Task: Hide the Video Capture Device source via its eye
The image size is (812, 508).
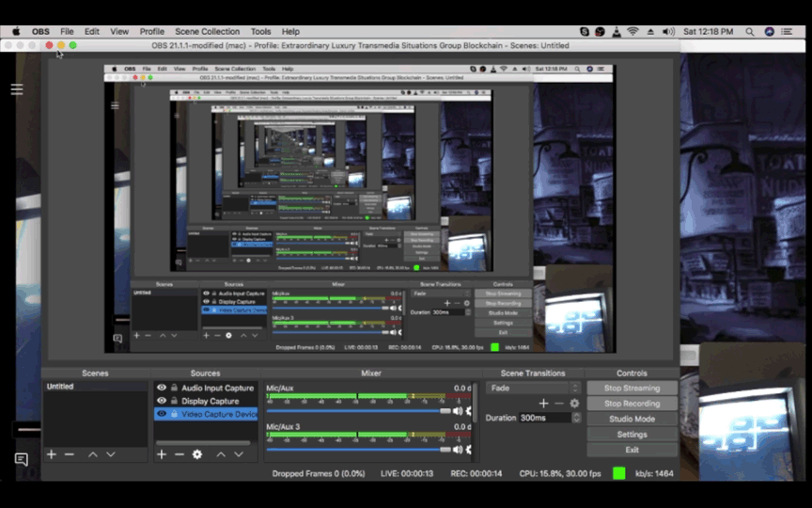Action: pyautogui.click(x=162, y=414)
